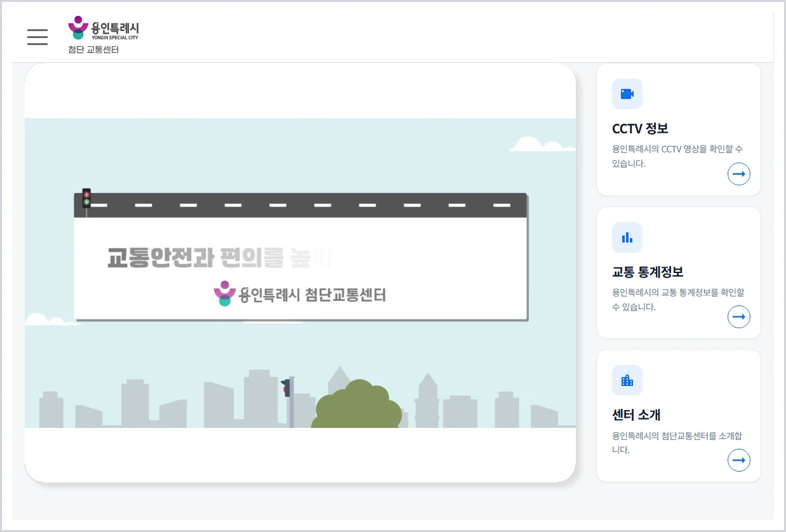Select the 센터 소개 card title
Viewport: 786px width, 532px height.
(x=636, y=415)
